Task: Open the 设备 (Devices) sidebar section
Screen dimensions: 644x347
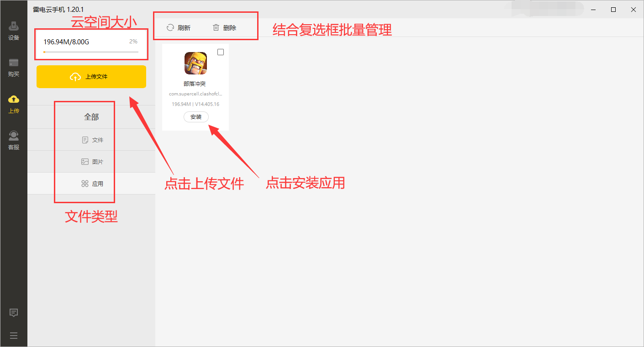Action: coord(14,31)
